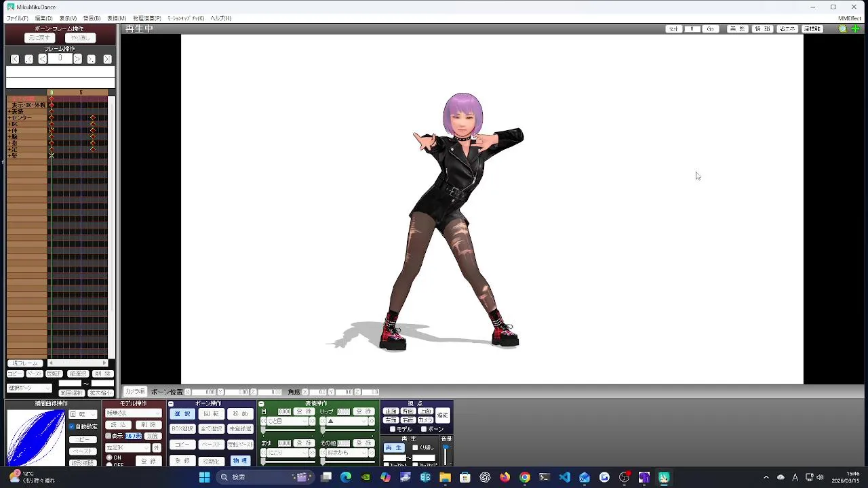Select the ON radio button

pyautogui.click(x=109, y=457)
